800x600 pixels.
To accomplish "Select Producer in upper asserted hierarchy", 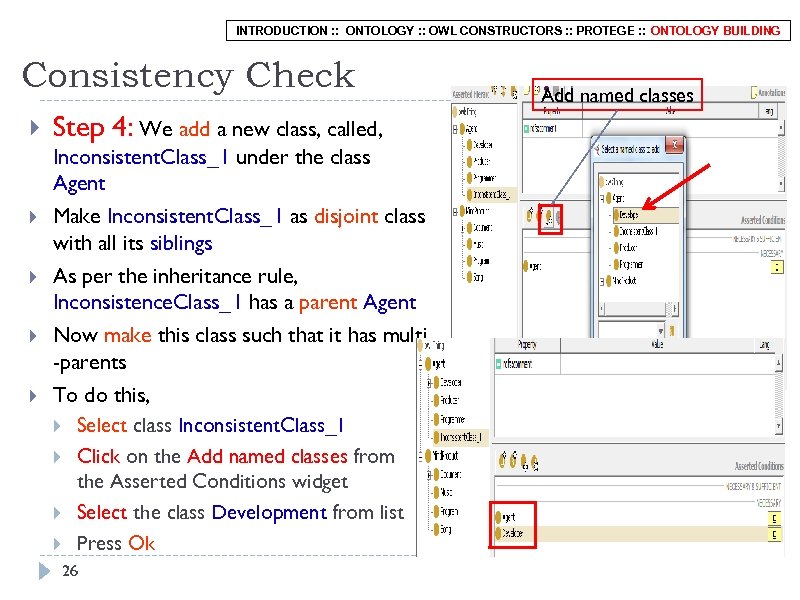I will click(479, 161).
